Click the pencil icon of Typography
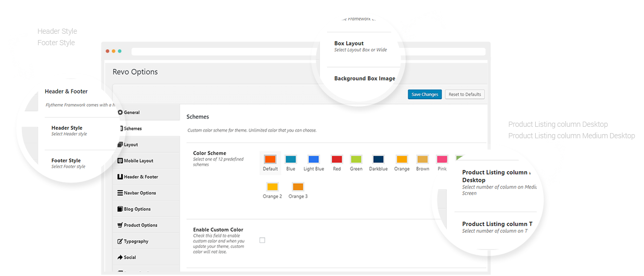The width and height of the screenshot is (644, 276). [x=120, y=241]
